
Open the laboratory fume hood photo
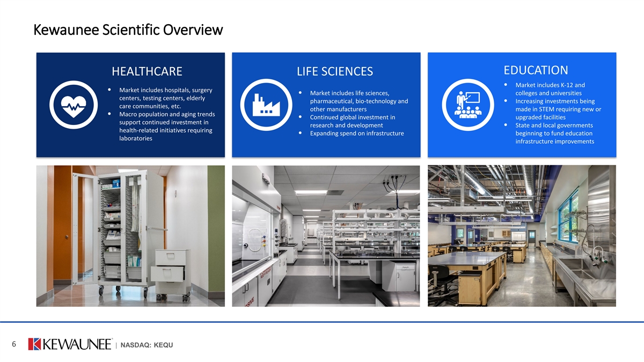[326, 236]
